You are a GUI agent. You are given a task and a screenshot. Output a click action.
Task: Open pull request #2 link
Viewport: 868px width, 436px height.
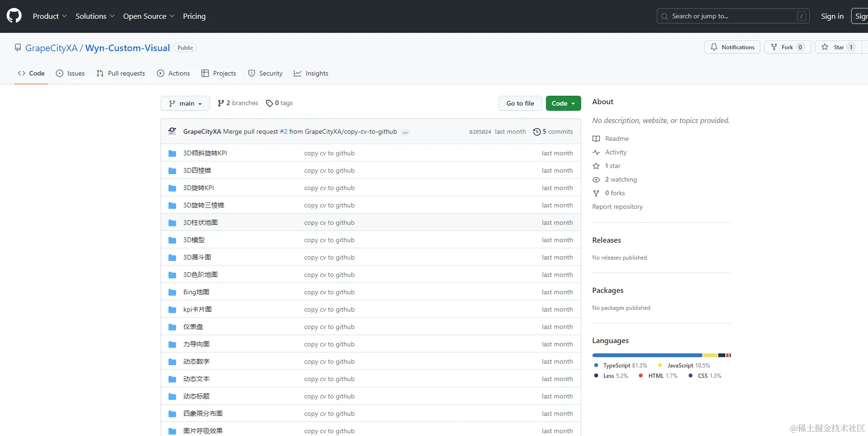click(x=284, y=131)
